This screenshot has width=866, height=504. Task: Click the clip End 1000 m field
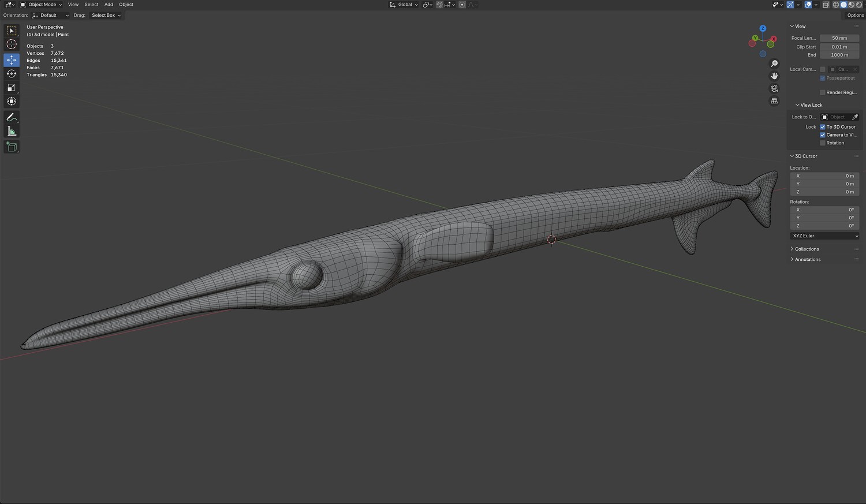coord(839,55)
